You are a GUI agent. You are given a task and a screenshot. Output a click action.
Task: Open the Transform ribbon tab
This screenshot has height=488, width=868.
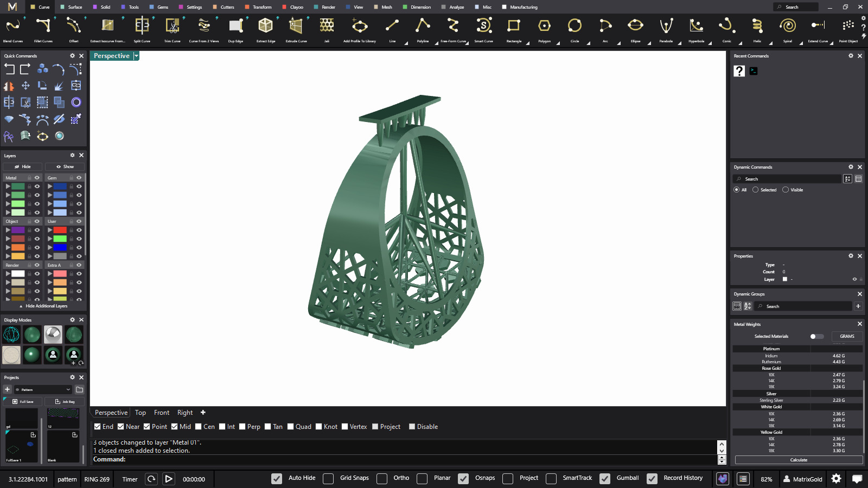[258, 7]
